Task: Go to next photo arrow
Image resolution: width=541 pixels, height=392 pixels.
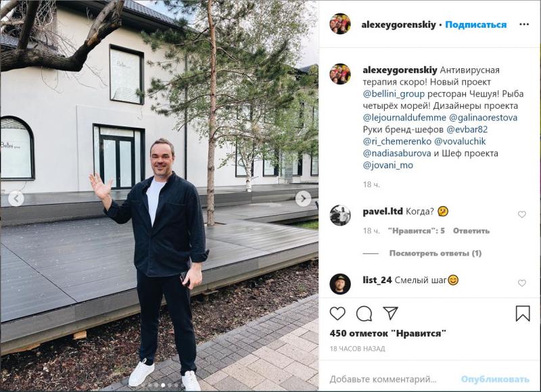Action: point(303,199)
